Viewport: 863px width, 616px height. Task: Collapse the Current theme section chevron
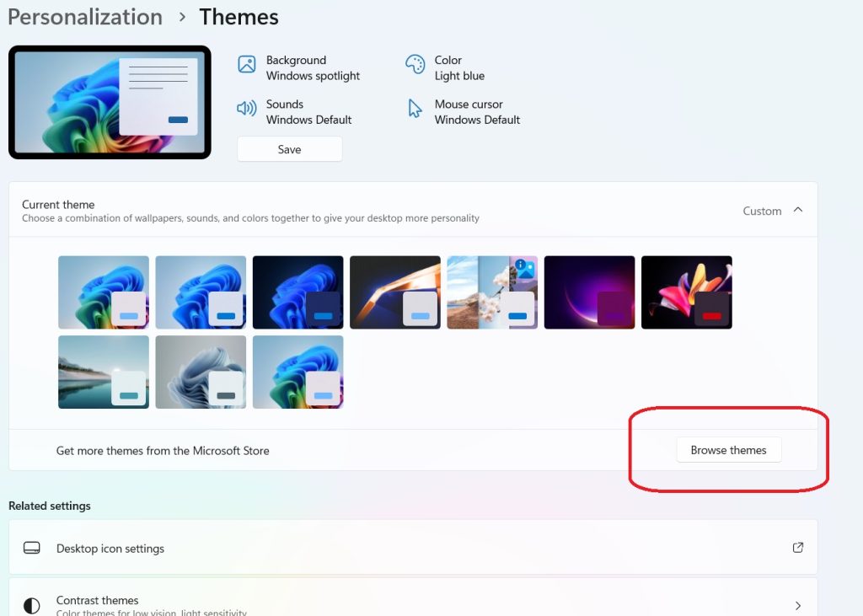797,210
